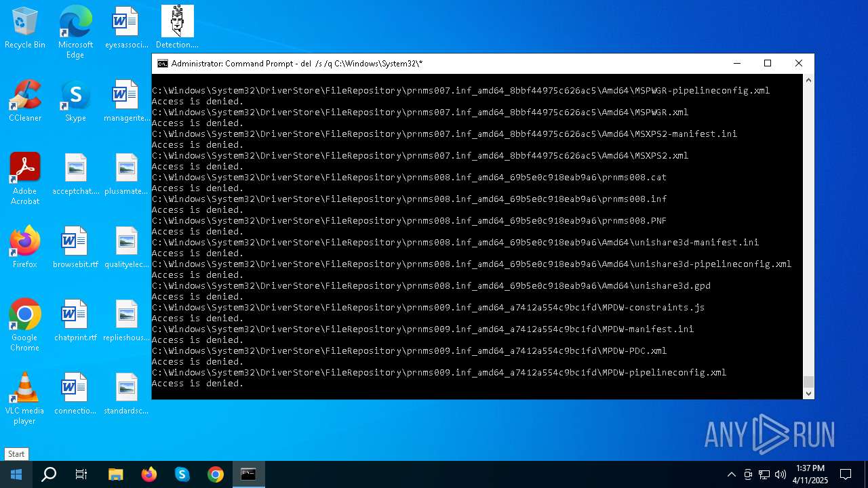Open the Firefox desktop shortcut
Viewport: 868px width, 488px height.
tap(25, 247)
